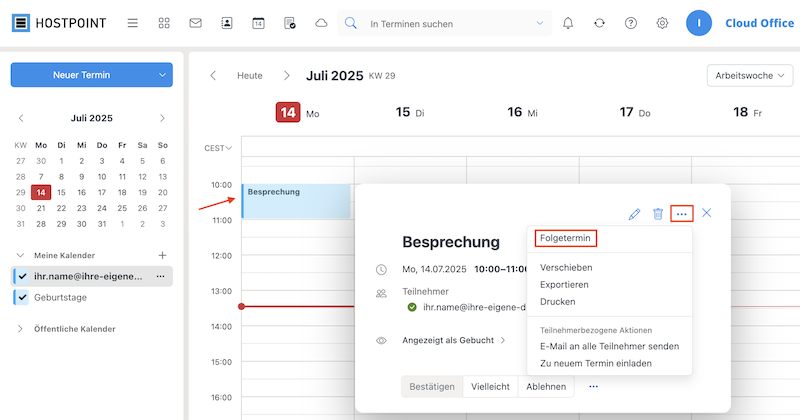This screenshot has height=420, width=800.
Task: Open the Mail envelope icon
Action: coord(195,23)
